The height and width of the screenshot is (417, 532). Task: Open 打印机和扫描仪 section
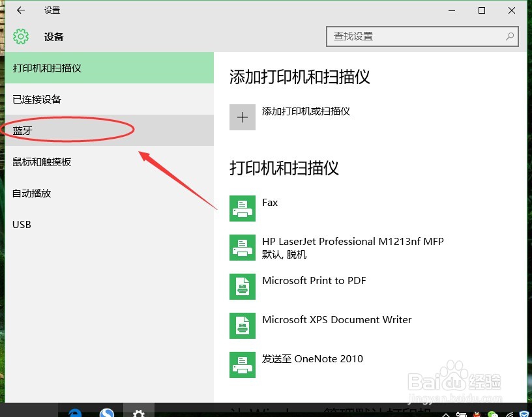(x=110, y=68)
